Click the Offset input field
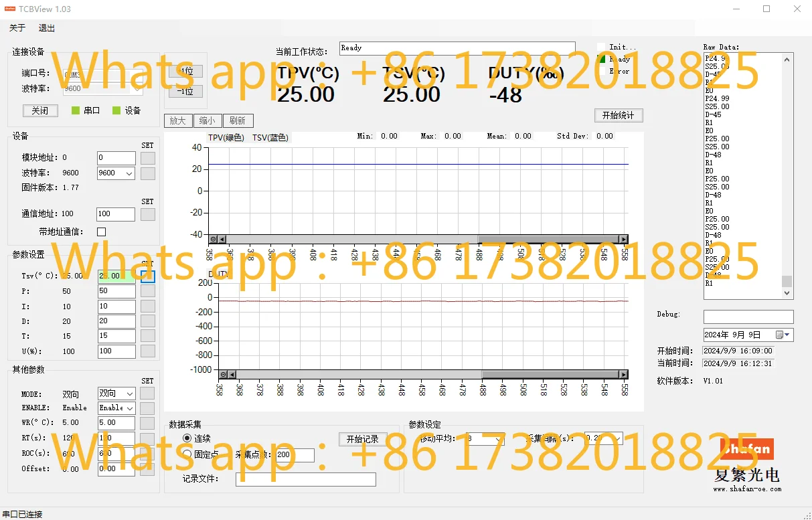This screenshot has height=520, width=812. point(116,469)
